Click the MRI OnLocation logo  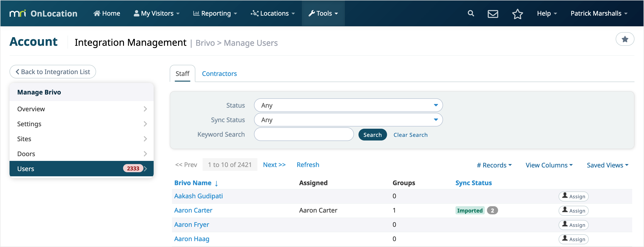[x=43, y=13]
